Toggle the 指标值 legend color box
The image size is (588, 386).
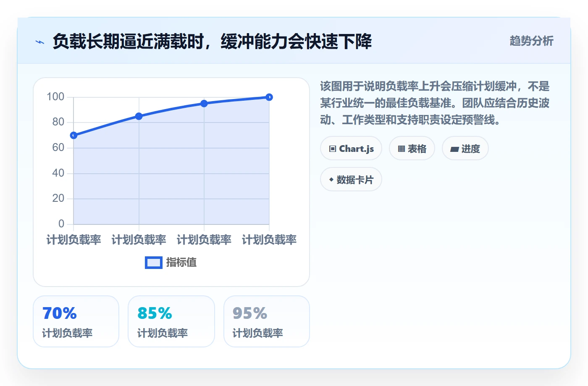point(154,263)
